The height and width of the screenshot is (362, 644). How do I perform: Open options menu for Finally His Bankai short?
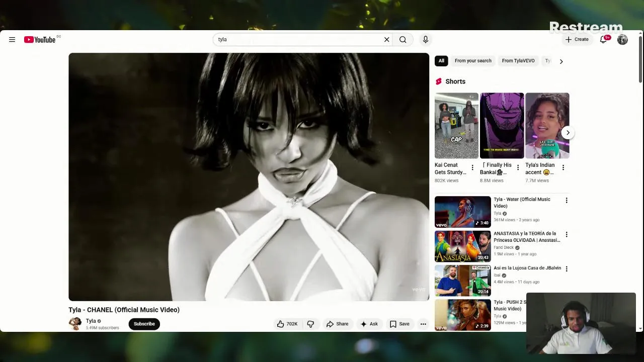[518, 167]
